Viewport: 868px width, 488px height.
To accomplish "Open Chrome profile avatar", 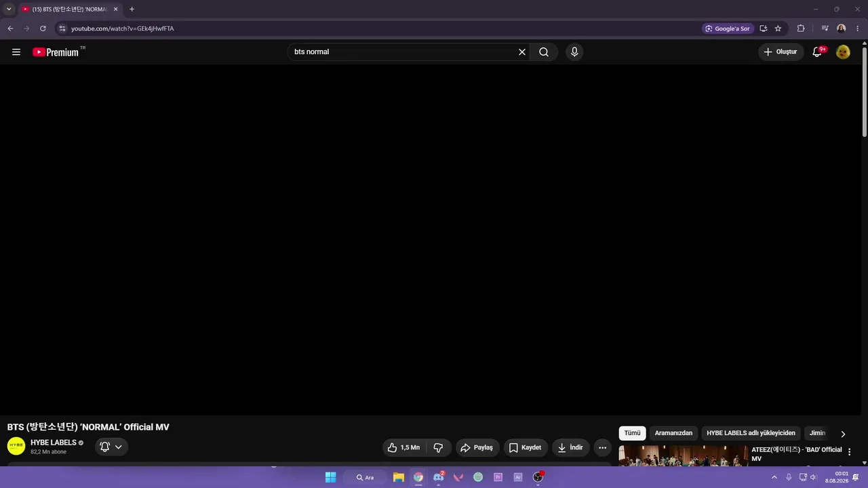I will (x=842, y=28).
